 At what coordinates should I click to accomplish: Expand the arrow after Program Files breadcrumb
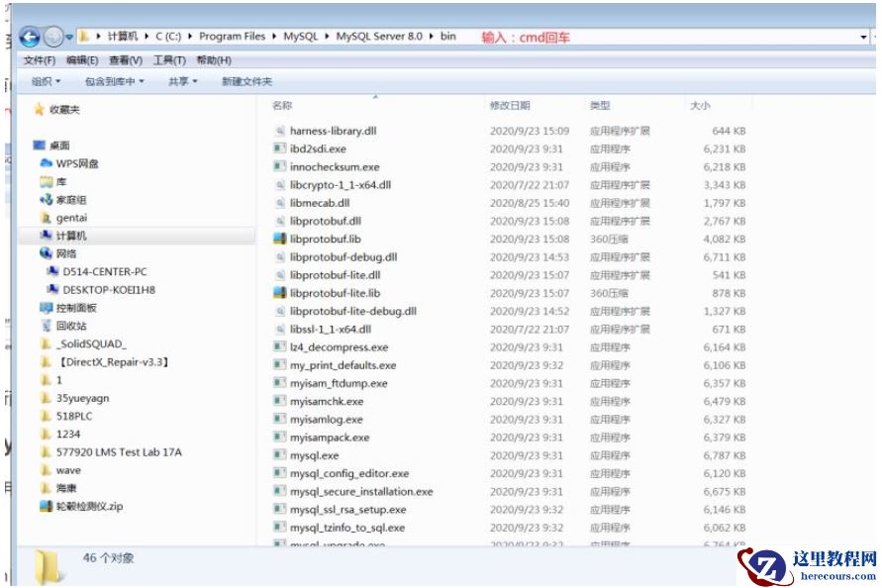pos(274,37)
